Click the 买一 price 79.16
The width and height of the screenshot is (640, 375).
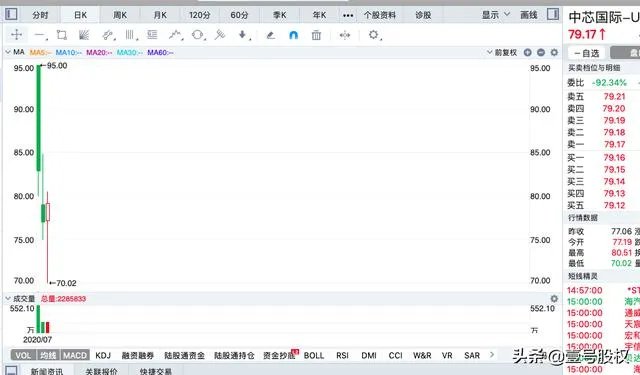(614, 158)
